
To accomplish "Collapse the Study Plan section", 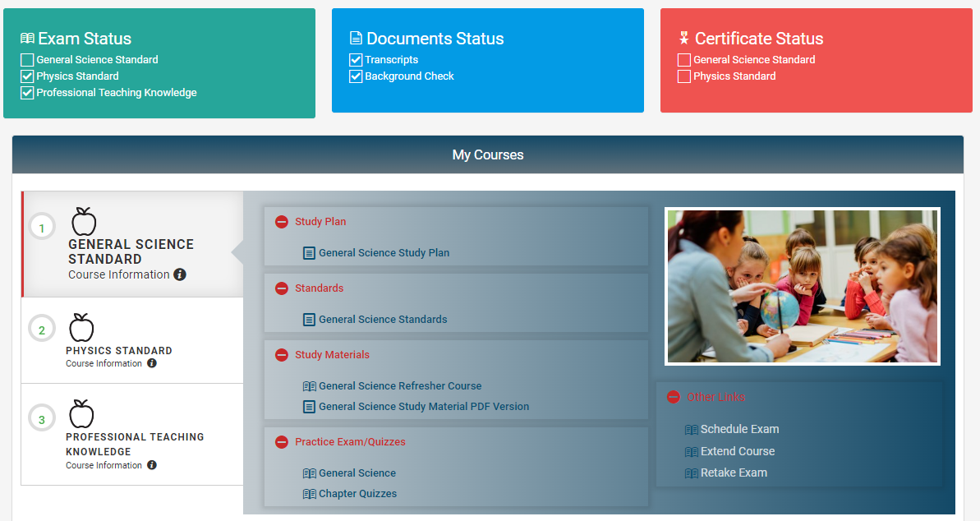I will (282, 222).
